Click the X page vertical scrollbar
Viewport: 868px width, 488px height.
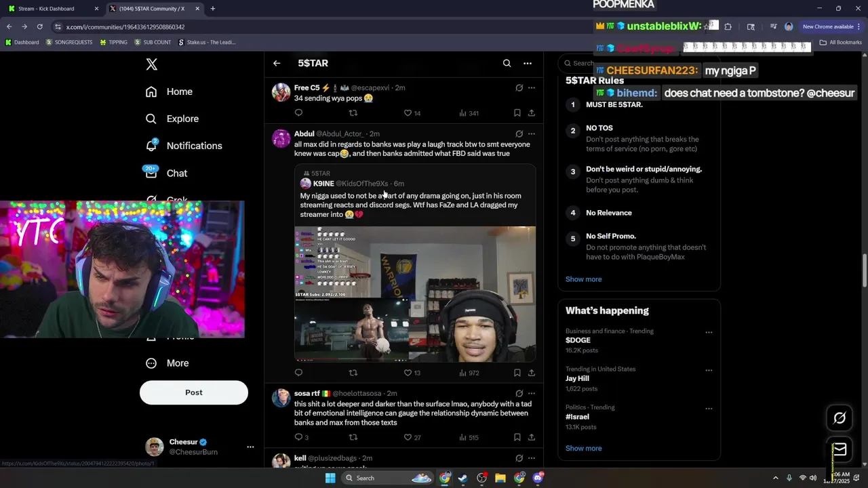[x=864, y=271]
